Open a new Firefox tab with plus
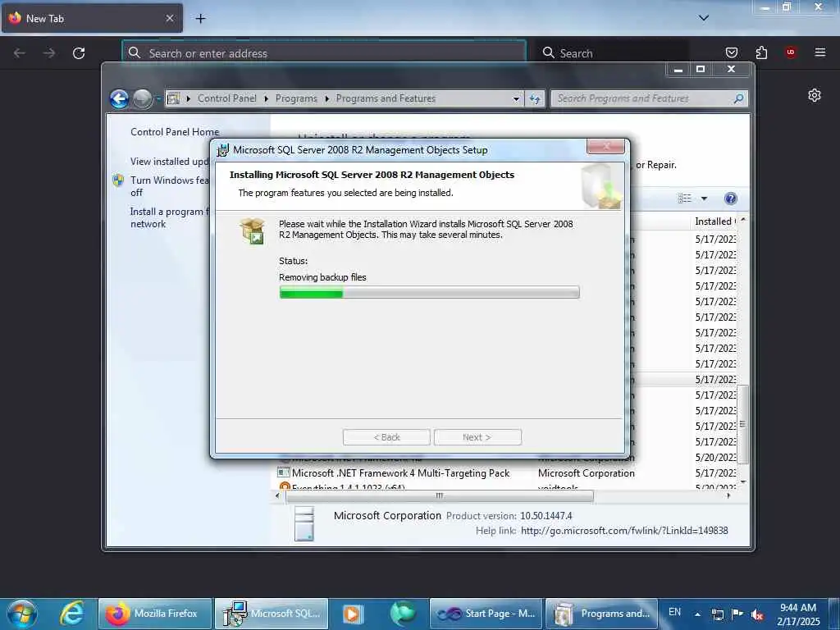This screenshot has width=840, height=630. 200,19
